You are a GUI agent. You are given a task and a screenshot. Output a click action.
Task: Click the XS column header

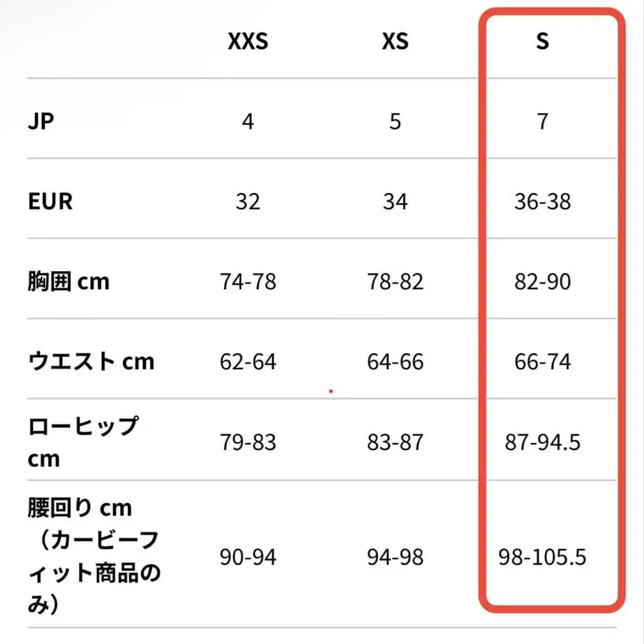click(395, 42)
